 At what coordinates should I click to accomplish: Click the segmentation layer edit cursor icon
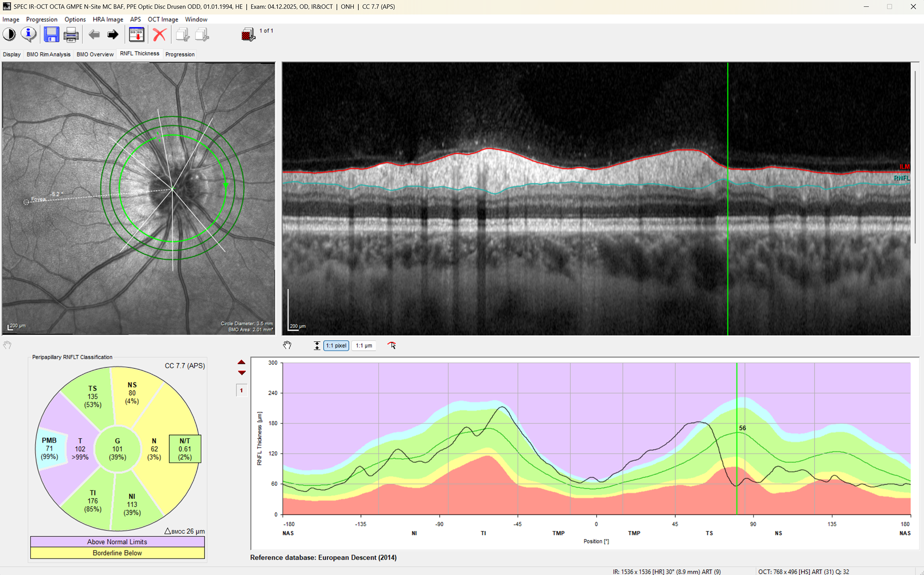tap(392, 345)
